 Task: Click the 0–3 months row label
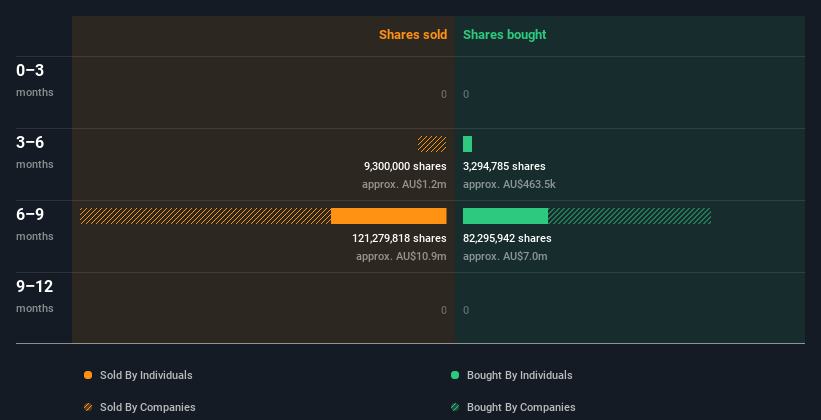35,80
